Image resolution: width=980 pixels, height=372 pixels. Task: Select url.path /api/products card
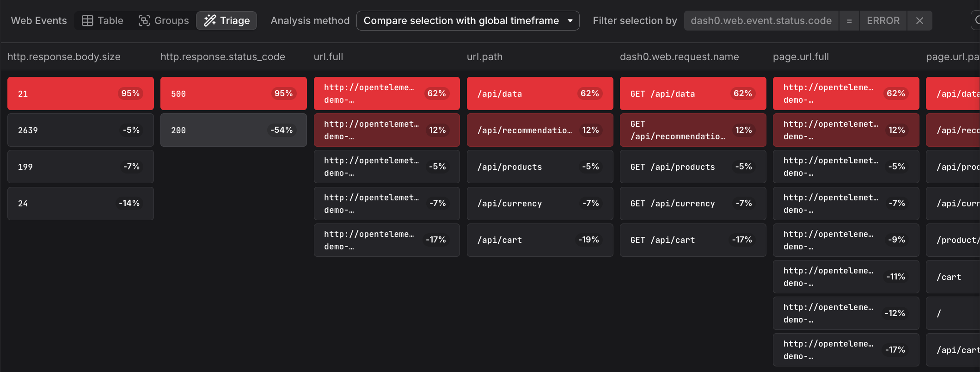pos(540,167)
